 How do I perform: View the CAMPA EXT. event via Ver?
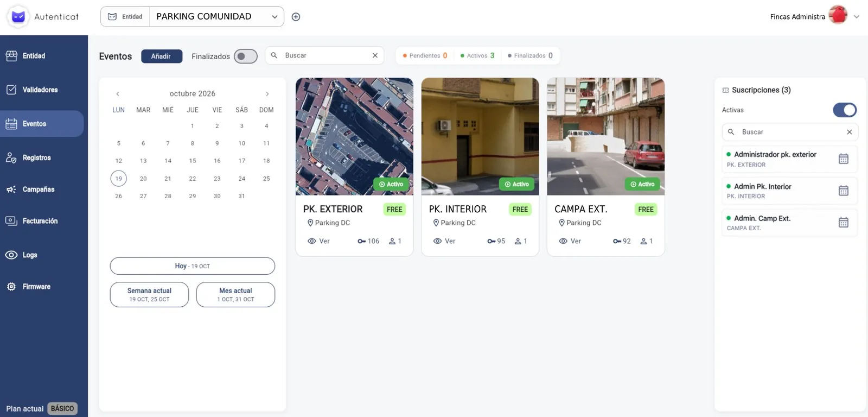click(570, 241)
